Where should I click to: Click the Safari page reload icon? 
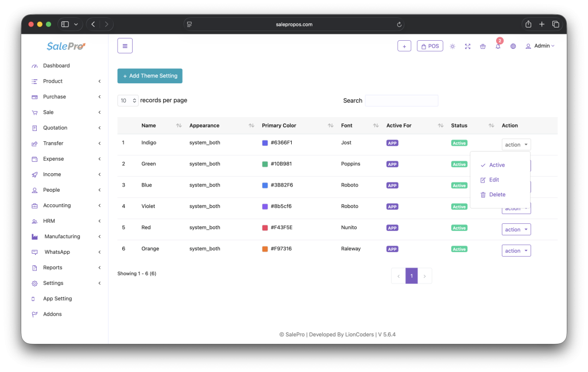pyautogui.click(x=399, y=24)
